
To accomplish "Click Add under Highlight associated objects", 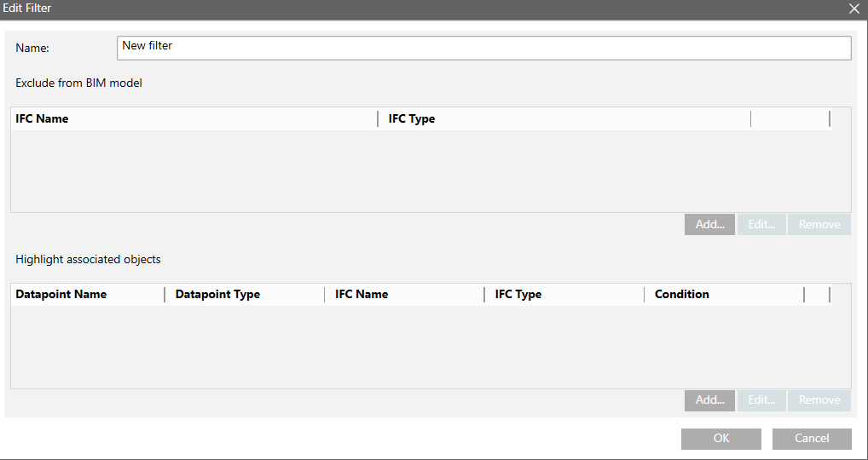I will (x=709, y=400).
